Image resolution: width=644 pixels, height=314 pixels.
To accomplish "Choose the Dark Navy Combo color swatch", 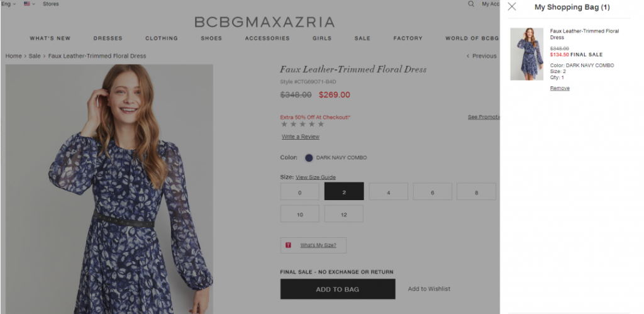I will click(x=309, y=158).
